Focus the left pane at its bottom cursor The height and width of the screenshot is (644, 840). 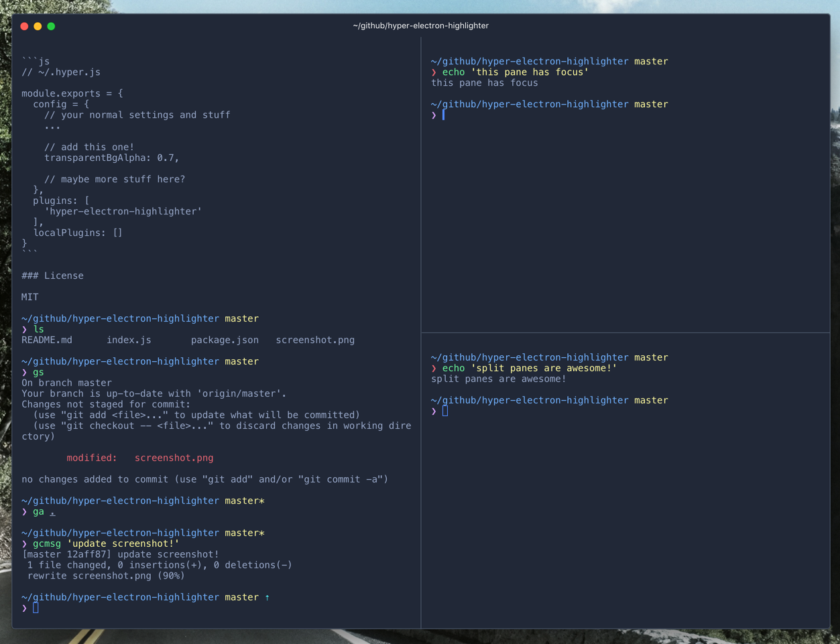pyautogui.click(x=36, y=608)
